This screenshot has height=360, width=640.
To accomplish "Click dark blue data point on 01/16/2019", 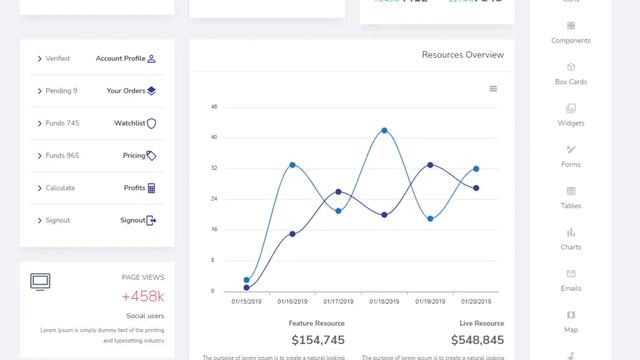I will [292, 234].
